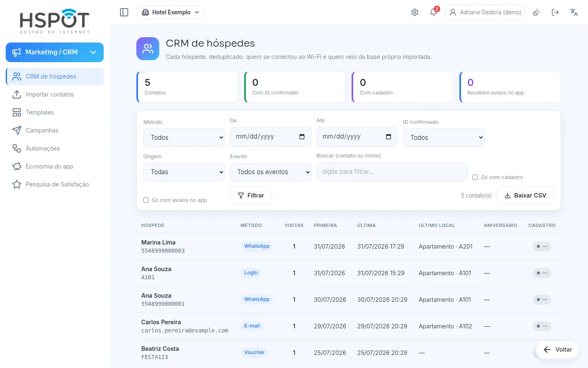Screen dimensions: 588x368
Task: Click Baixar CSV button
Action: point(525,195)
